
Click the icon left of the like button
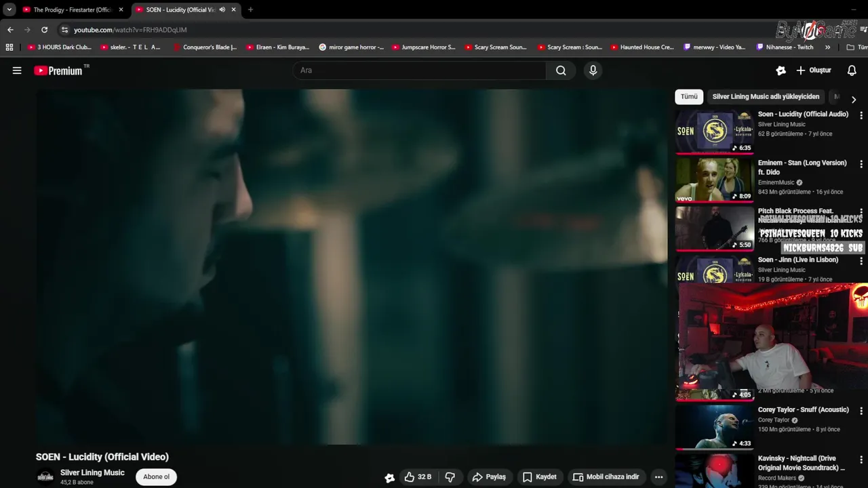pos(389,477)
